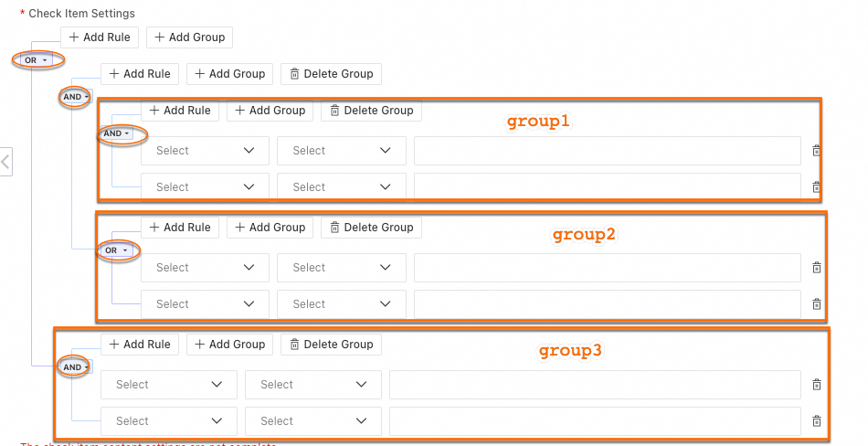868x446 pixels.
Task: Delete the first rule in group2
Action: pyautogui.click(x=816, y=268)
